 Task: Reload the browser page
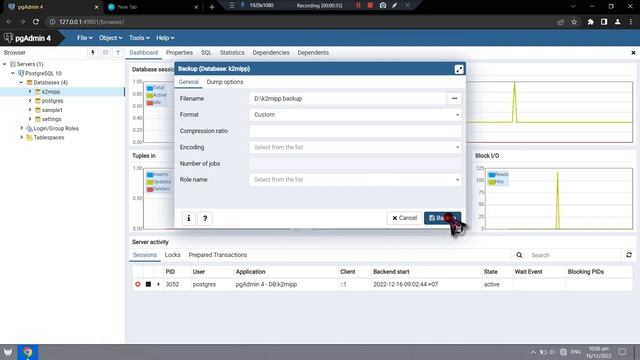[36, 22]
